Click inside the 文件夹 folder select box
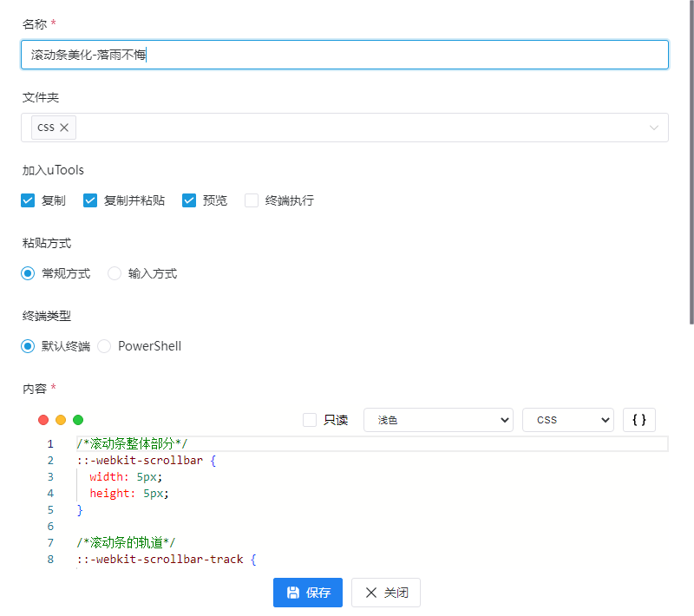Viewport: 694px width, 616px height. 344,128
